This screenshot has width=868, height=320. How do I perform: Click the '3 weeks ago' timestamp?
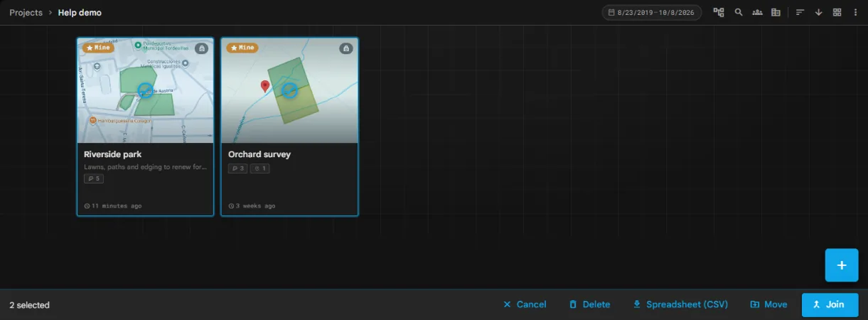(x=252, y=206)
